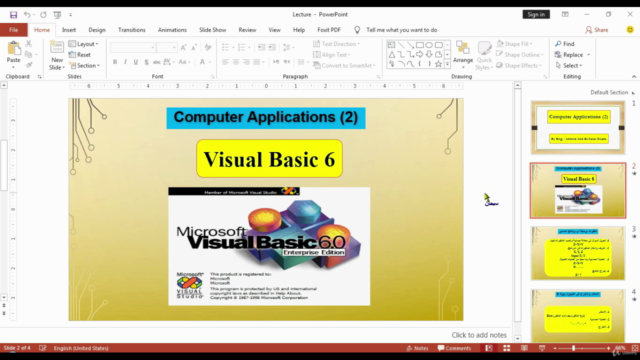The width and height of the screenshot is (640, 360).
Task: Toggle Bold formatting
Action: pos(115,62)
